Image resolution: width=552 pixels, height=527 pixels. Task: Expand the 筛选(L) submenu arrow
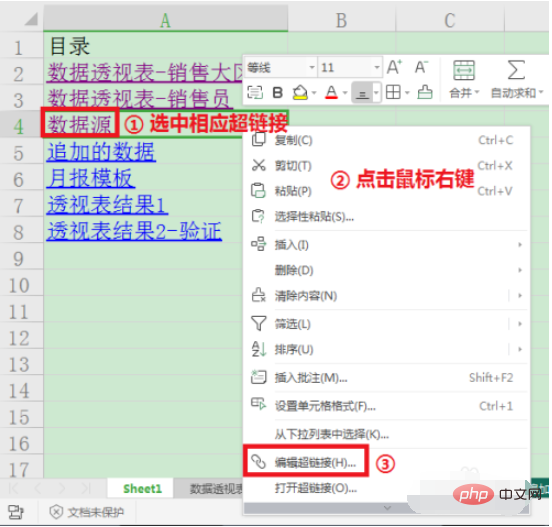[x=520, y=324]
